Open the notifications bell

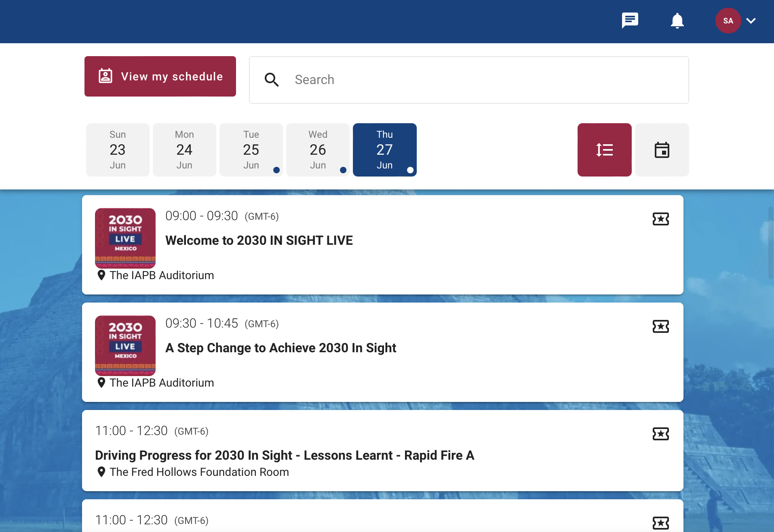677,21
